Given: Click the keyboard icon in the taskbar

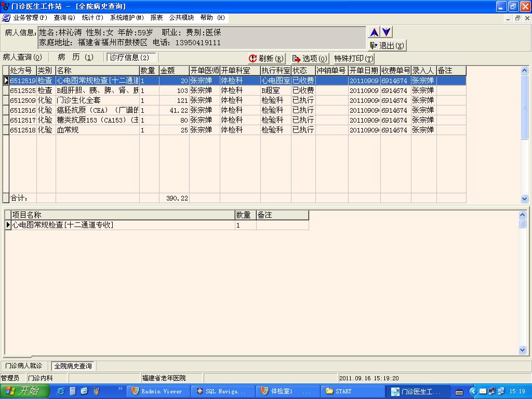Looking at the screenshot, I should pos(459,392).
